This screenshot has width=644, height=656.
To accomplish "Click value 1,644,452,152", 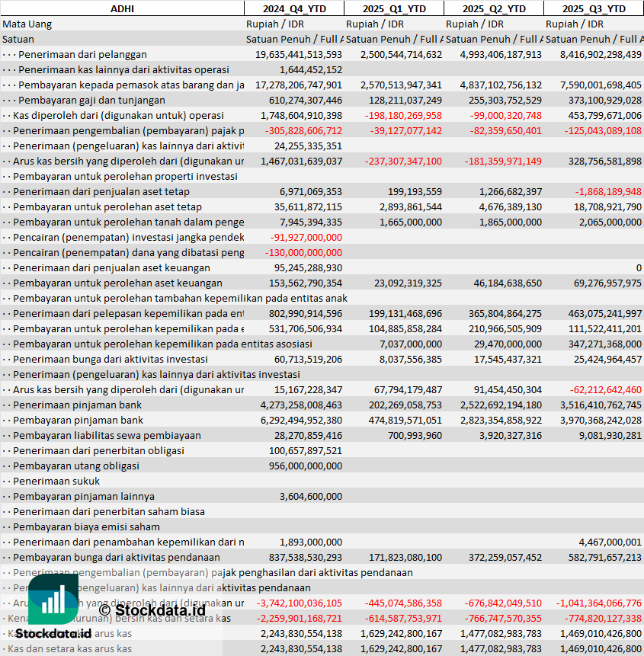I will [x=311, y=70].
